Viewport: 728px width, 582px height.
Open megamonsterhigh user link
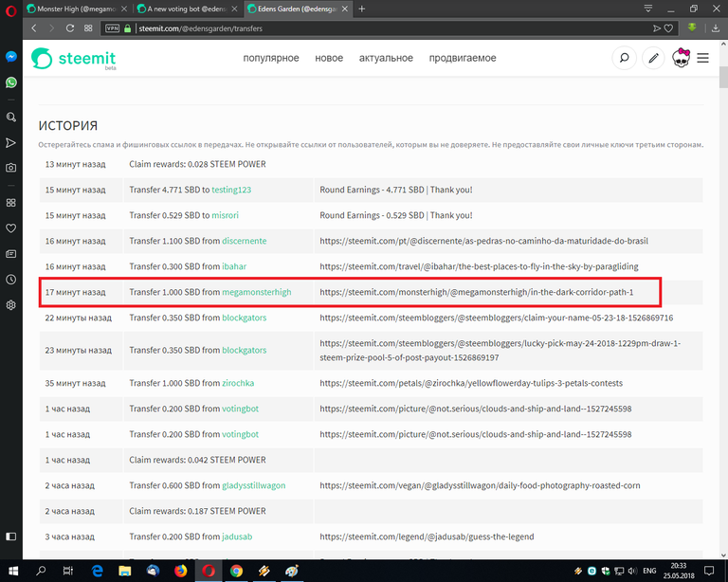click(256, 292)
